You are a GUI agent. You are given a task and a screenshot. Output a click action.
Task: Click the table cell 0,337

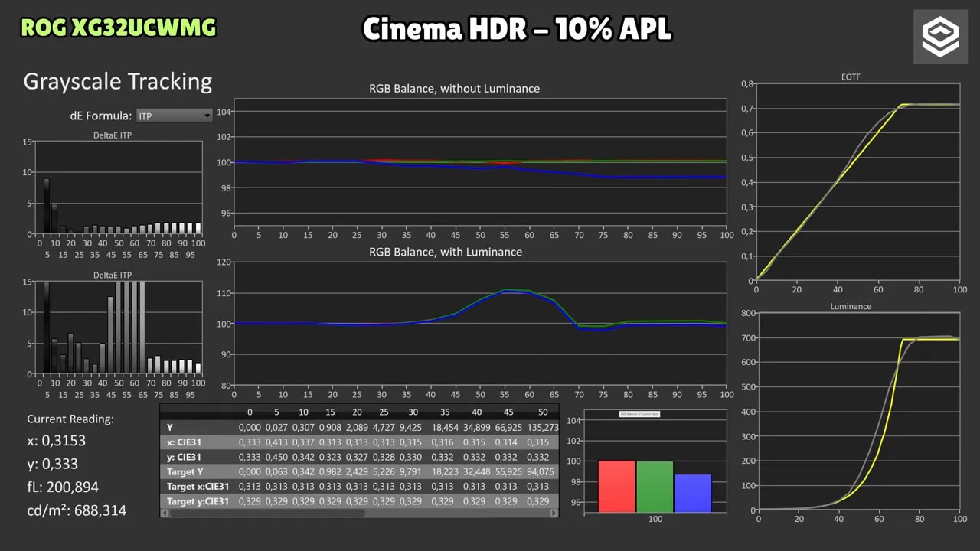click(303, 442)
